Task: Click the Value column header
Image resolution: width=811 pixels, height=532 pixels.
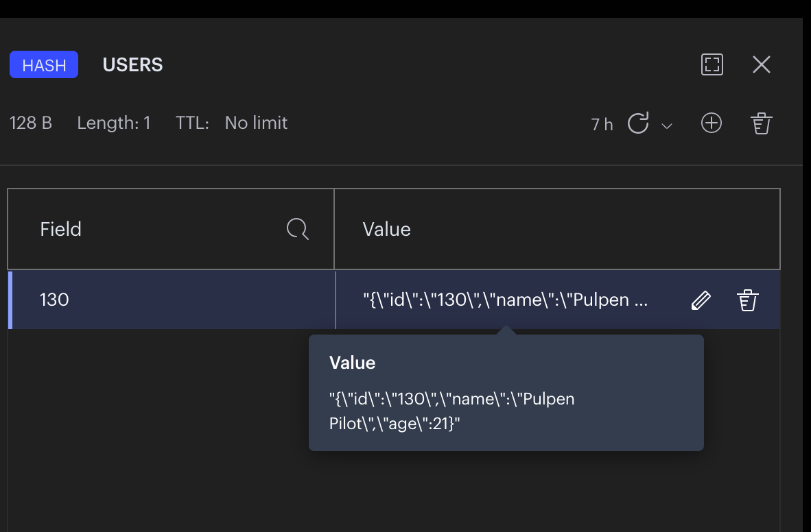Action: [x=386, y=229]
